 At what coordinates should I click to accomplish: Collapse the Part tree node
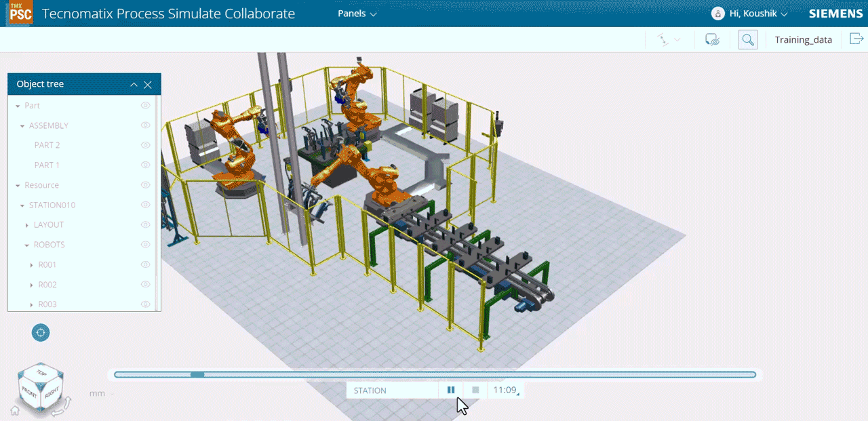click(x=18, y=106)
